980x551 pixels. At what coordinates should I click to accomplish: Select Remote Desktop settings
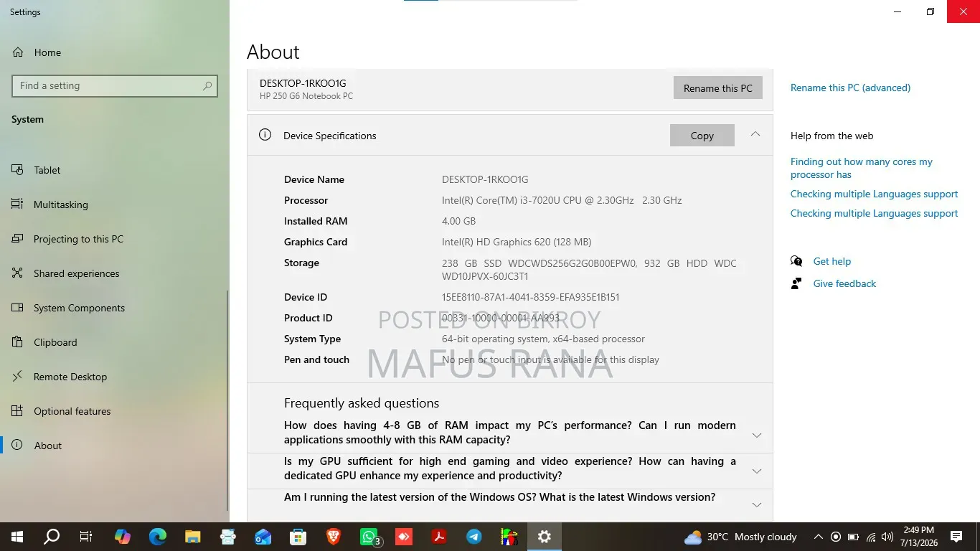(x=70, y=377)
